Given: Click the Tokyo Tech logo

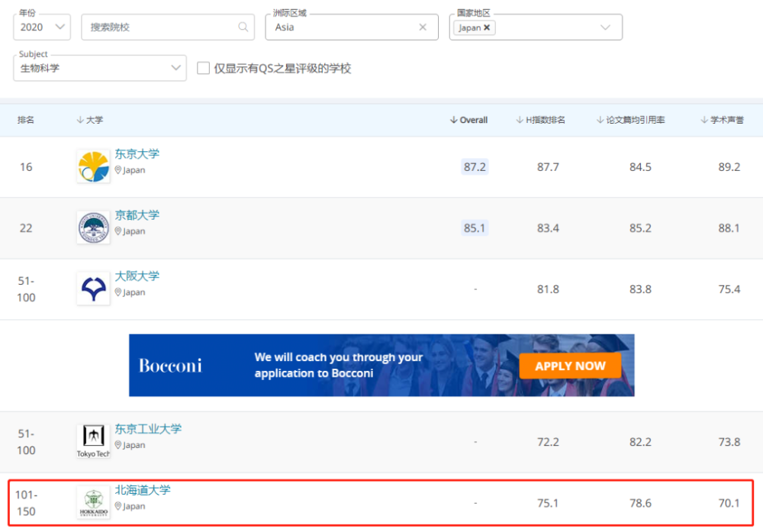Looking at the screenshot, I should (93, 441).
